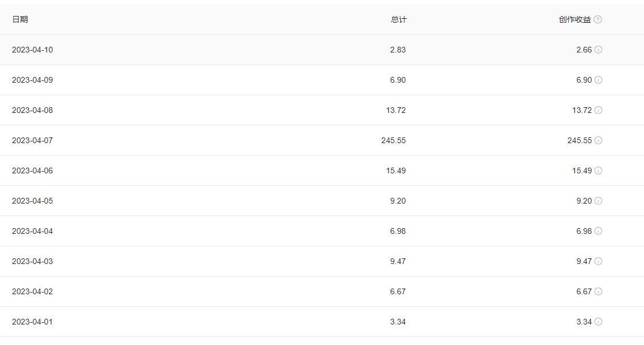Click info icon beside 9.20 earnings

[598, 201]
